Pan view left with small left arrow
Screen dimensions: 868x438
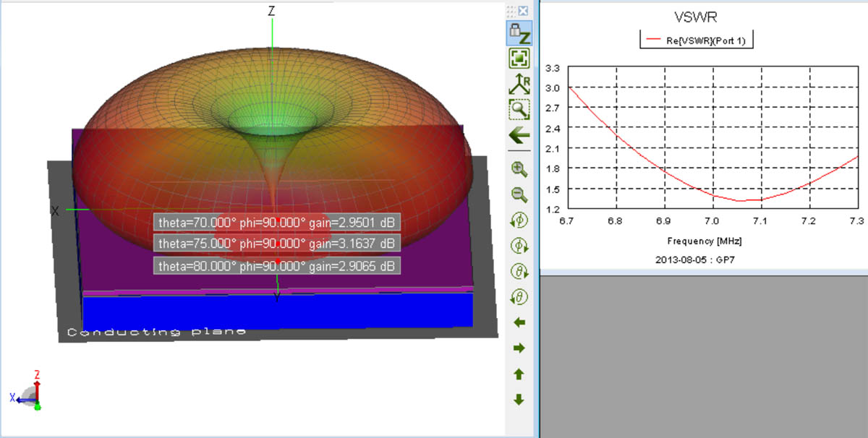pos(519,322)
